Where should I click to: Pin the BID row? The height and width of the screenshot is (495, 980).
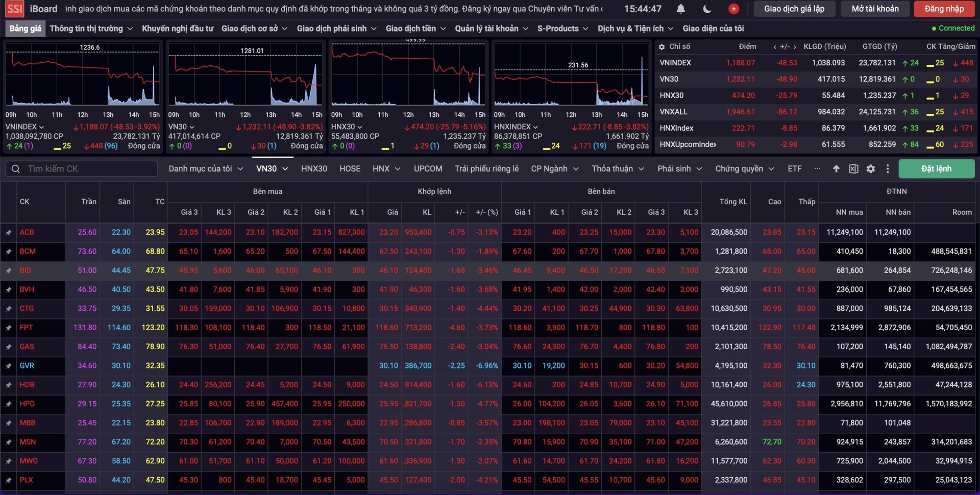(x=9, y=270)
